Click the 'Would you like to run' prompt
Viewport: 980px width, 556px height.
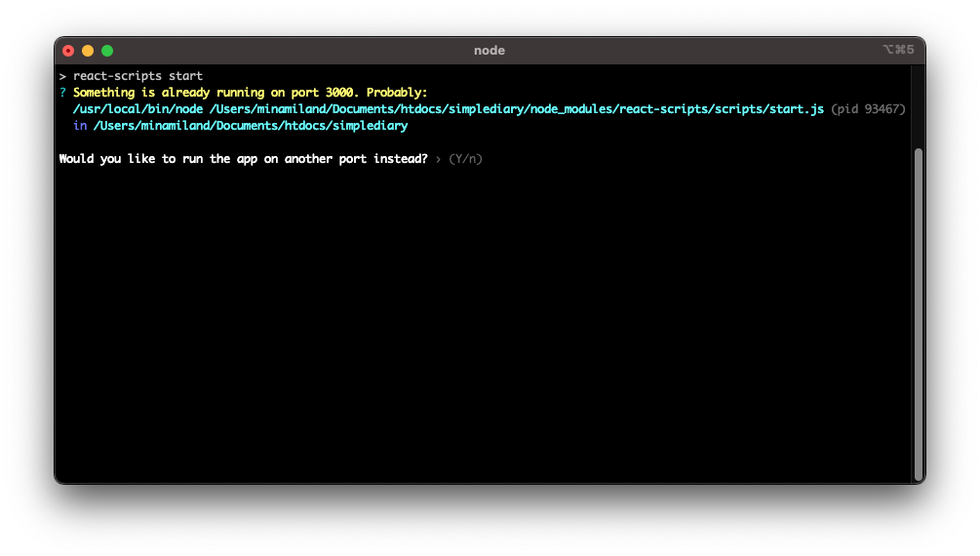pos(244,159)
